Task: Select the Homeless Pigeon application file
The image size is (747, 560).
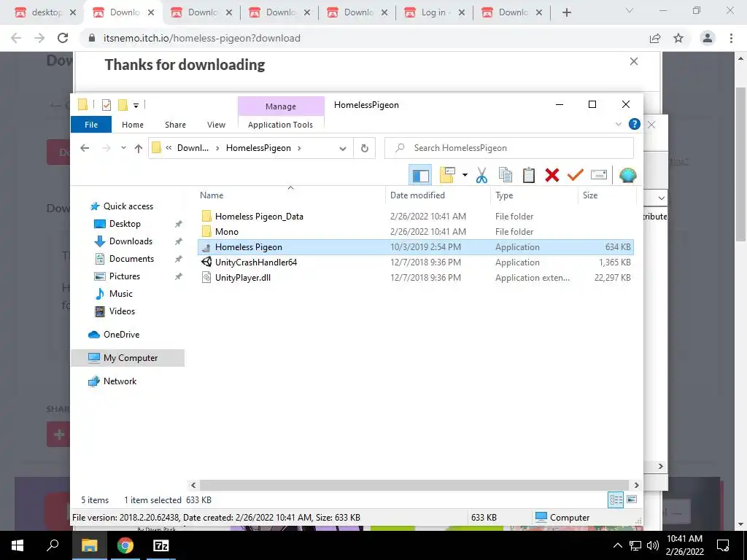Action: tap(415, 247)
